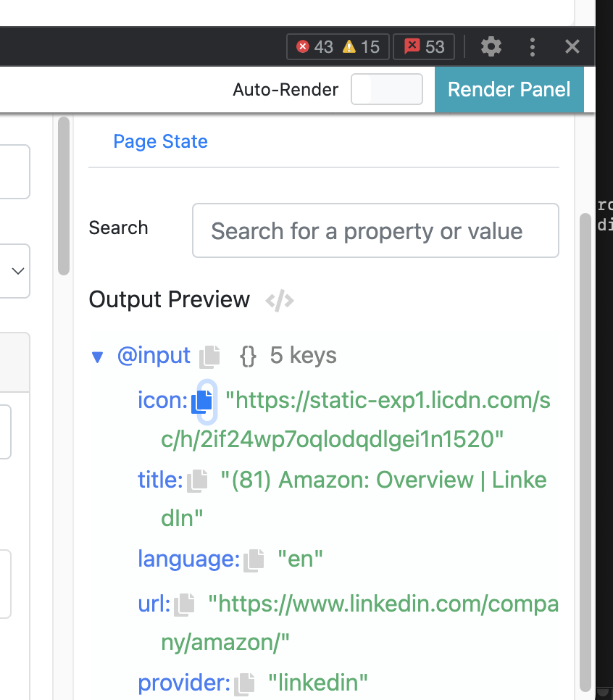Viewport: 613px width, 700px height.
Task: Copy the provider property value
Action: [244, 684]
